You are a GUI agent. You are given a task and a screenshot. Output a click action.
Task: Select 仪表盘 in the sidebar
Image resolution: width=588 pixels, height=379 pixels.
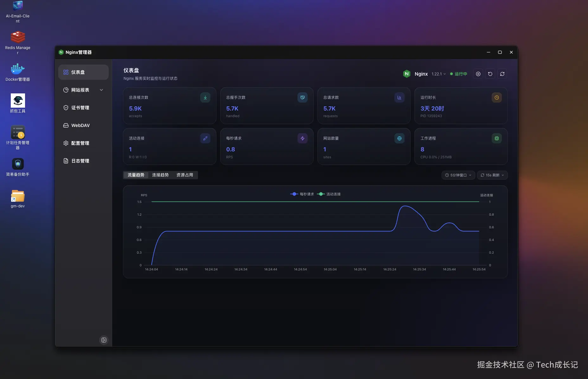[x=83, y=72]
